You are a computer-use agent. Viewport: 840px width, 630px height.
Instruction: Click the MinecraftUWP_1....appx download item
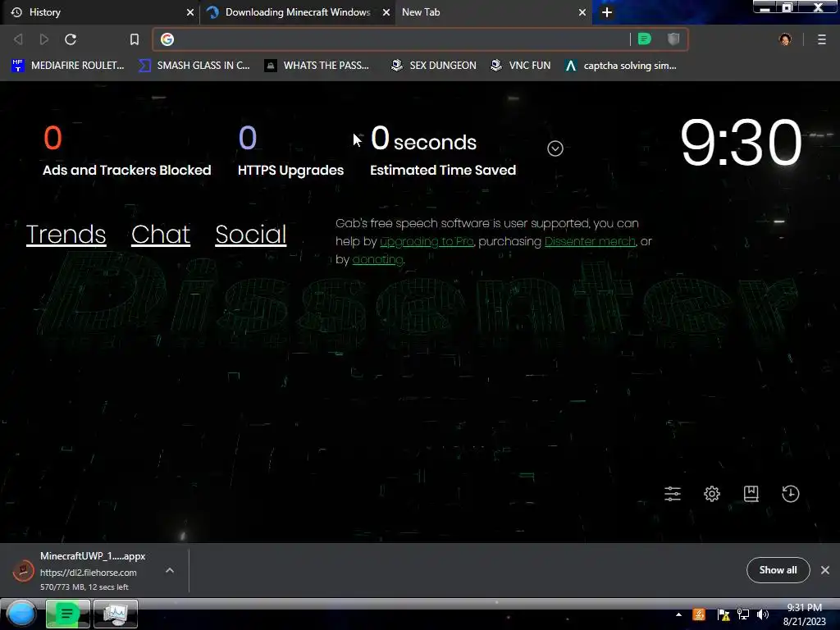(95, 571)
